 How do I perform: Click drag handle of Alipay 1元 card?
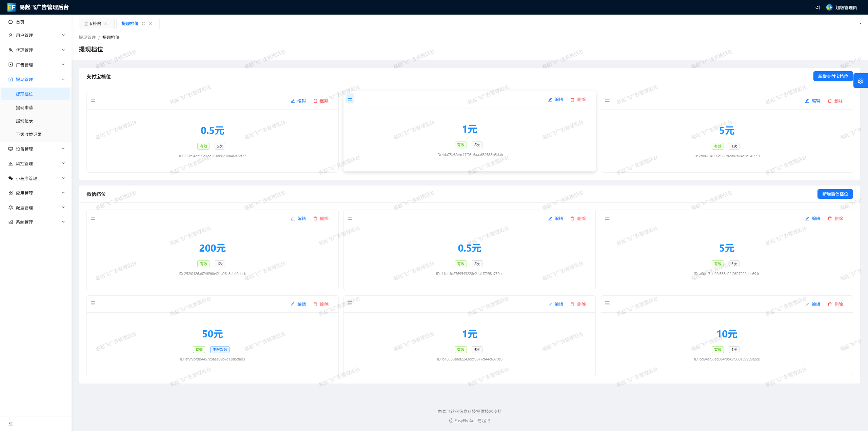(x=350, y=99)
